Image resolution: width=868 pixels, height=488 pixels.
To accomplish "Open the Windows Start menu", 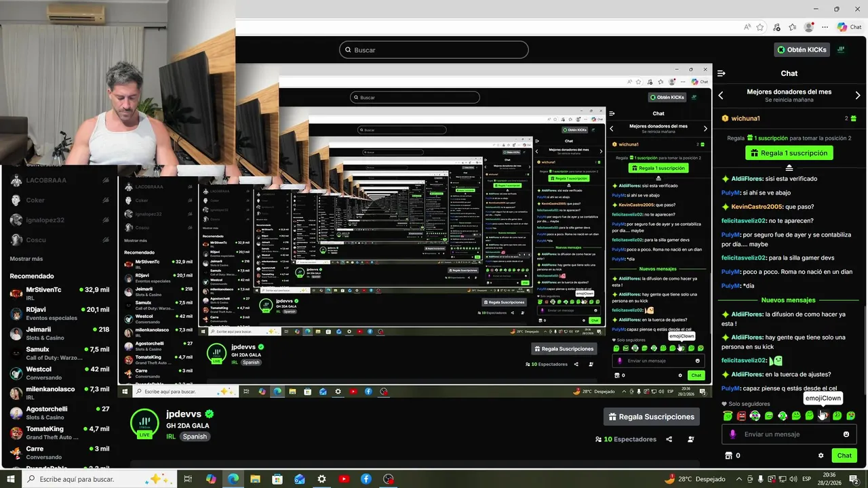I will tap(11, 479).
